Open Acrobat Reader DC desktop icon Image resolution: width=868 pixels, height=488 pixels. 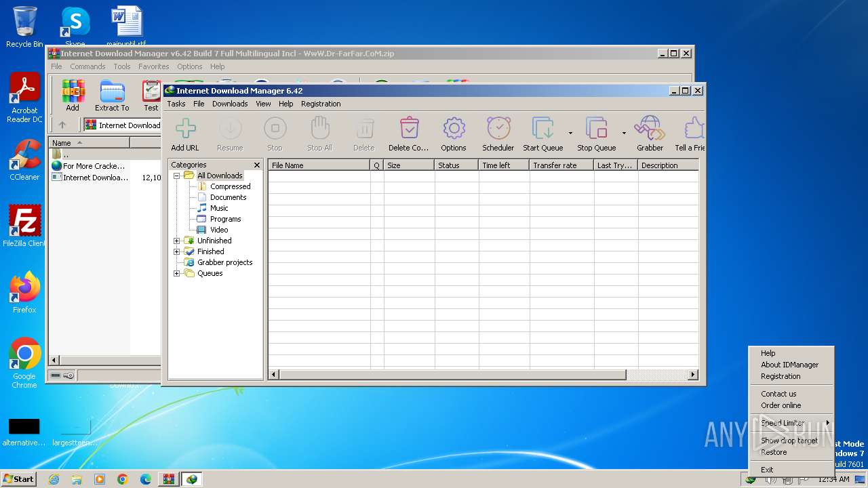tap(24, 98)
